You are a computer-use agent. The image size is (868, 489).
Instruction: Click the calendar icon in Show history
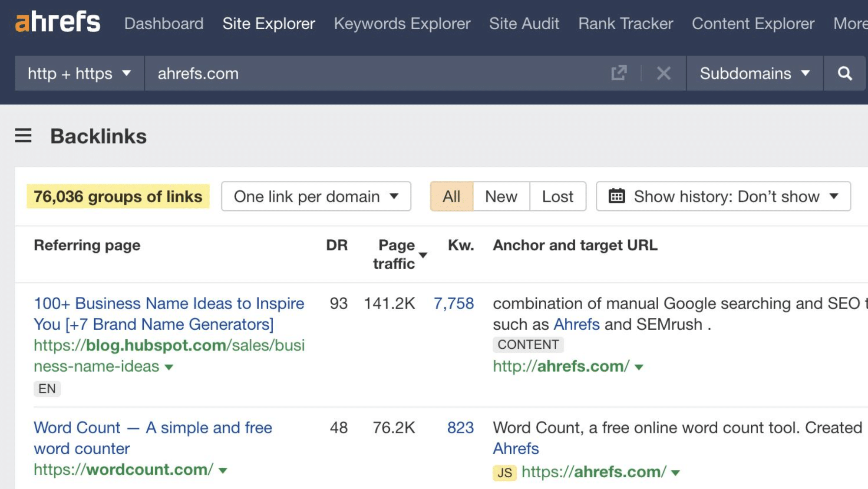coord(617,196)
